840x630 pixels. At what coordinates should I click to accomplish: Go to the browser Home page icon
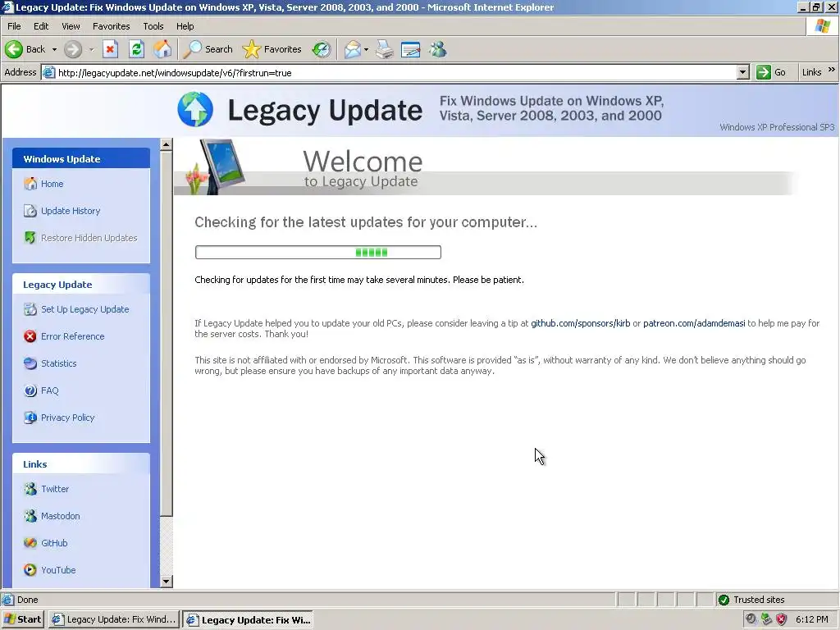tap(162, 49)
